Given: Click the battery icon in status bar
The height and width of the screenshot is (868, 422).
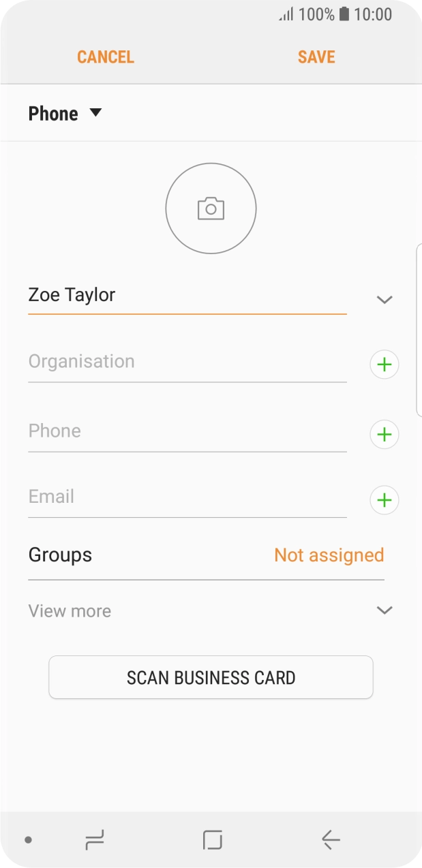Looking at the screenshot, I should 344,14.
